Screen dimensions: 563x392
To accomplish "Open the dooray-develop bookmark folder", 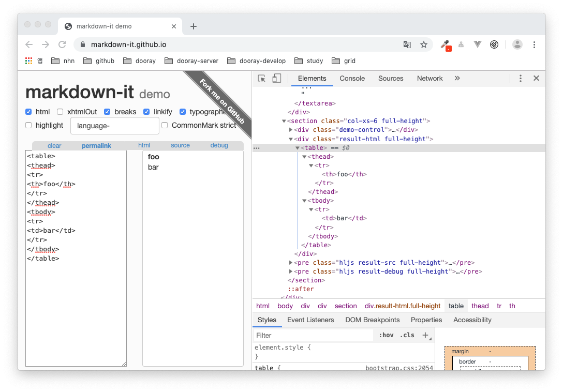I will point(256,61).
